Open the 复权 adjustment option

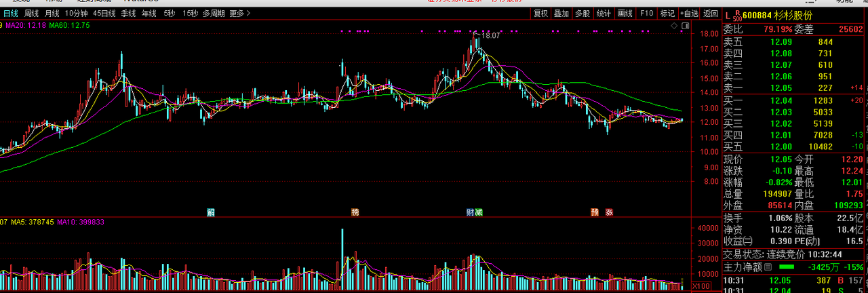(x=540, y=13)
